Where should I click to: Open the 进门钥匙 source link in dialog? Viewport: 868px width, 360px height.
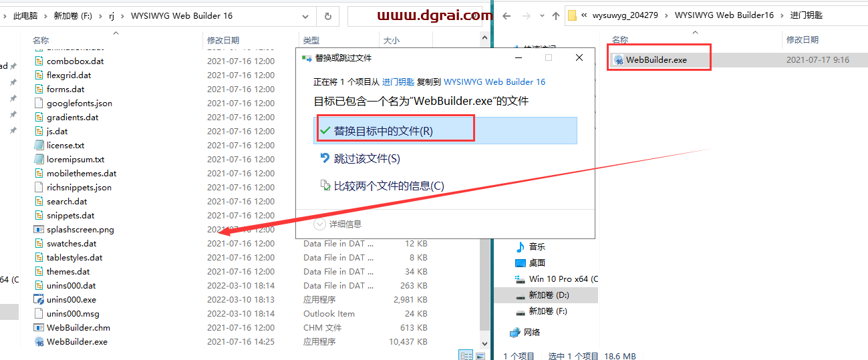(398, 82)
